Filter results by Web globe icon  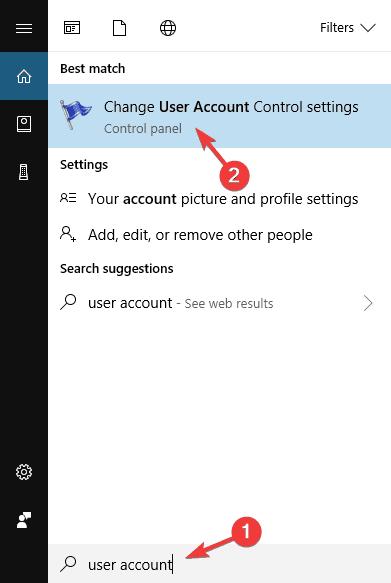[x=168, y=28]
